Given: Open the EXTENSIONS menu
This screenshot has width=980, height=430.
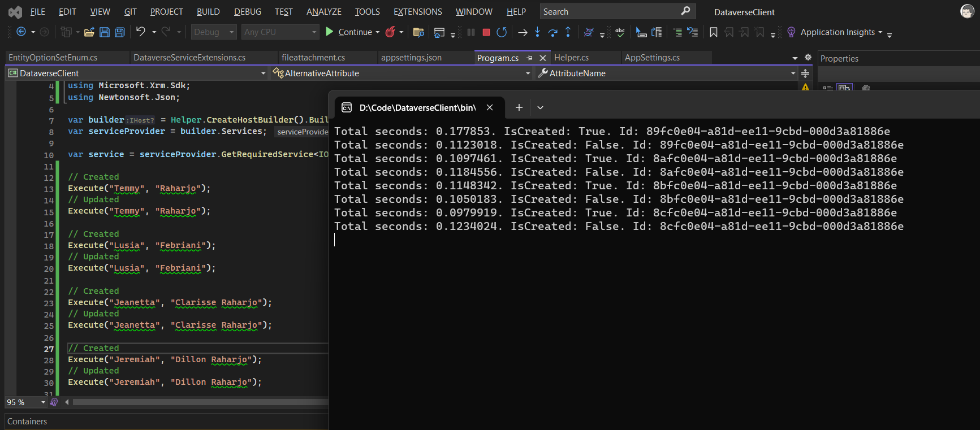Looking at the screenshot, I should [x=418, y=12].
